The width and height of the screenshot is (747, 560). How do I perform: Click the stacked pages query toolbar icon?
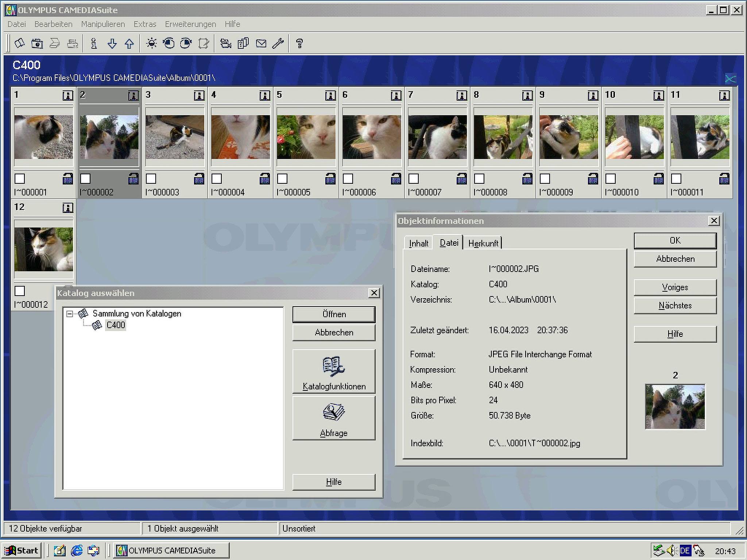coord(243,43)
